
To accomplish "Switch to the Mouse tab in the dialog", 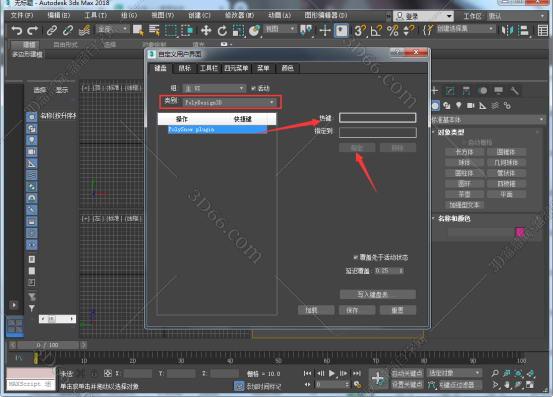I will click(184, 68).
